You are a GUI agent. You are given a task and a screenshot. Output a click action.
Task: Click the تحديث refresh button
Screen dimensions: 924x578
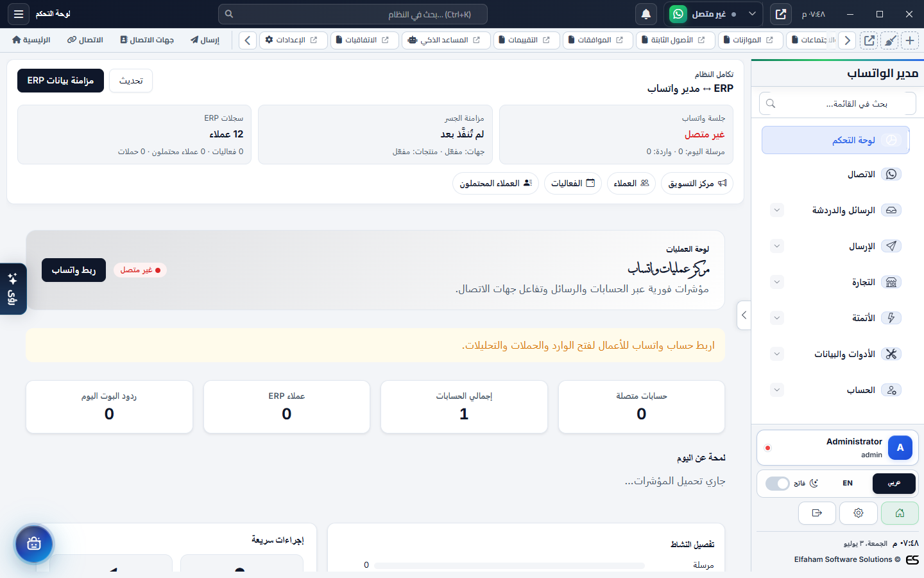(x=131, y=80)
